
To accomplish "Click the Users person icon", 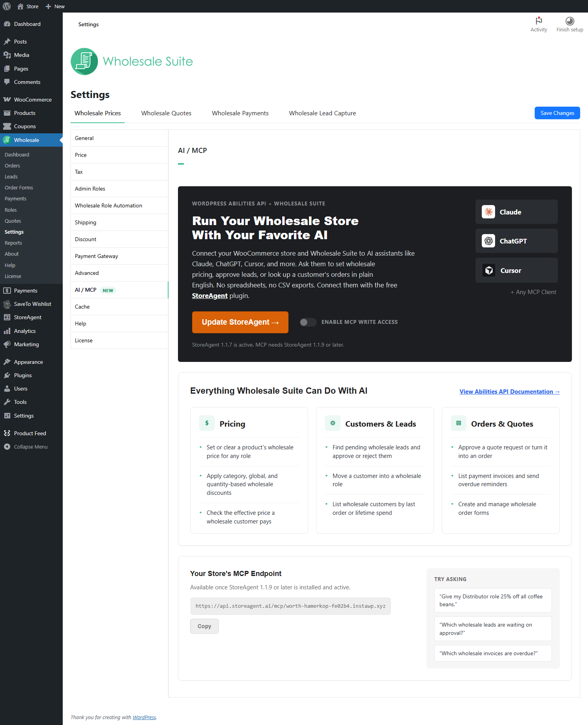I will (7, 389).
